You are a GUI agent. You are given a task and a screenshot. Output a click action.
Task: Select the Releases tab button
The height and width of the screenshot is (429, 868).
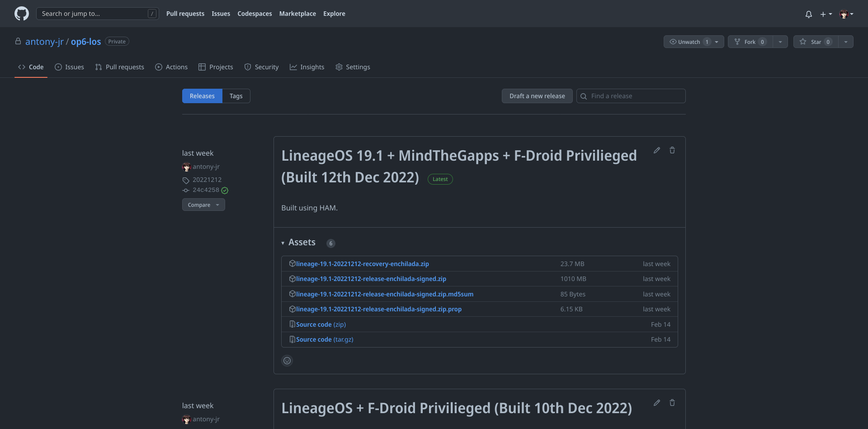202,96
